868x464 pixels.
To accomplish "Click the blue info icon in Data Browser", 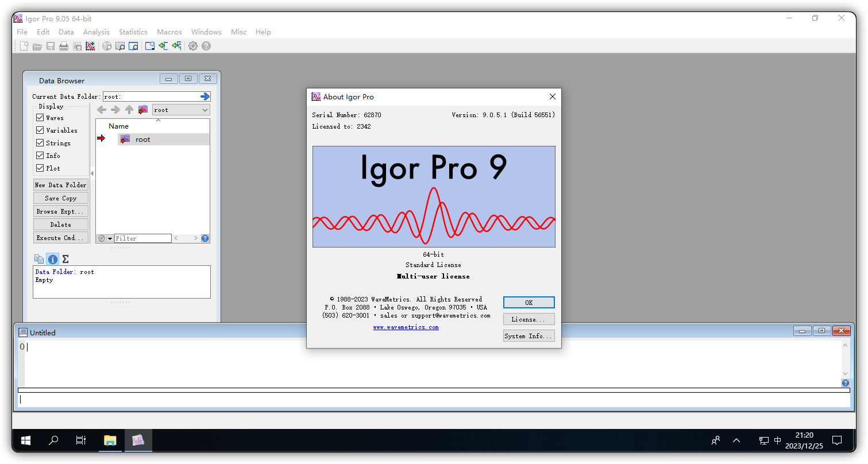I will point(52,259).
